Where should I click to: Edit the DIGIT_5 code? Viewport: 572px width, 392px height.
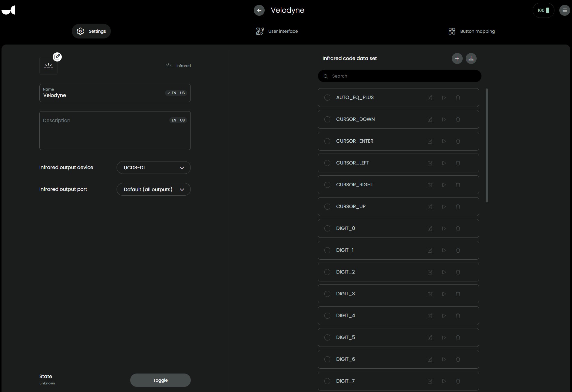pyautogui.click(x=430, y=338)
